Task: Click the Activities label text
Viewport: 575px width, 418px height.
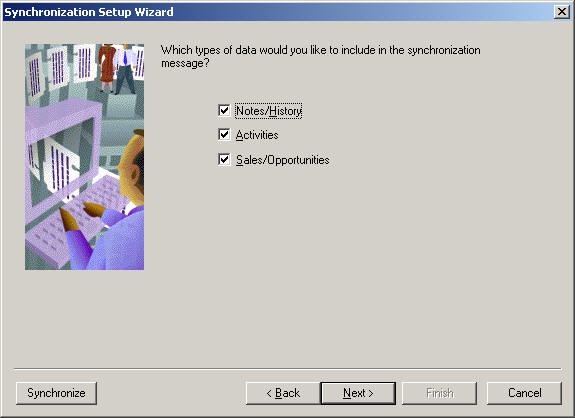Action: (257, 135)
